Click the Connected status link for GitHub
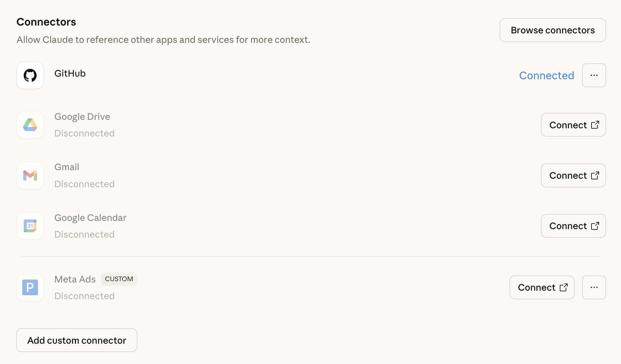The width and height of the screenshot is (621, 364). point(546,75)
